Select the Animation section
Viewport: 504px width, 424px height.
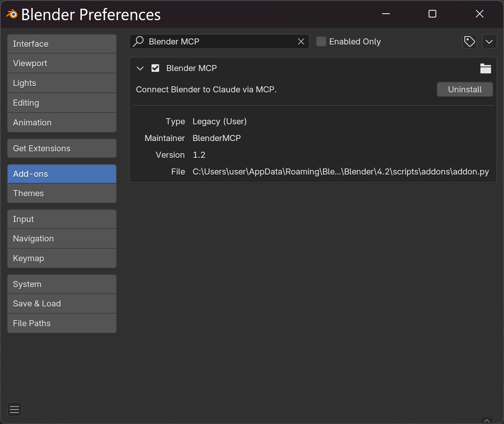point(62,122)
